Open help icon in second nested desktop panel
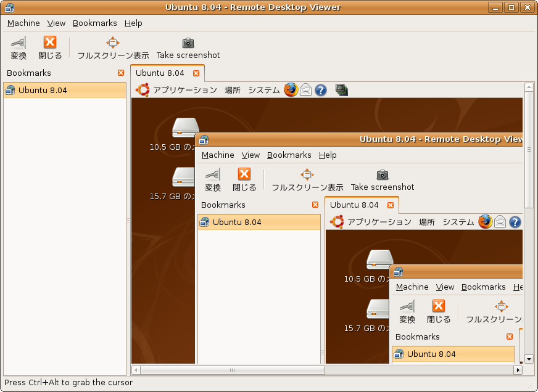 (x=515, y=222)
